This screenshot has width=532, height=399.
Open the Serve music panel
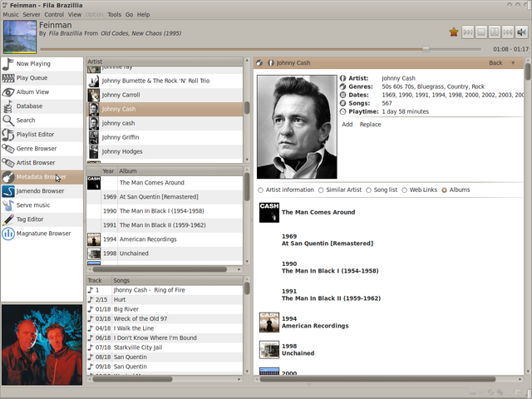pos(42,205)
